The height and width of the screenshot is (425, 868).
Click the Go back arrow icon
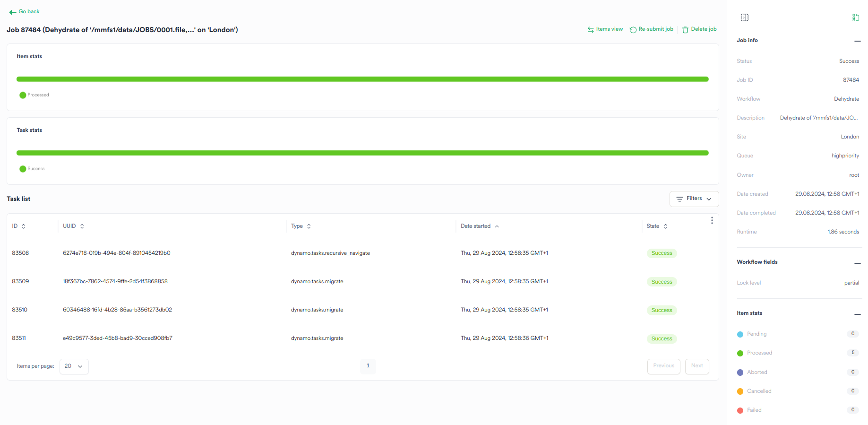(12, 12)
